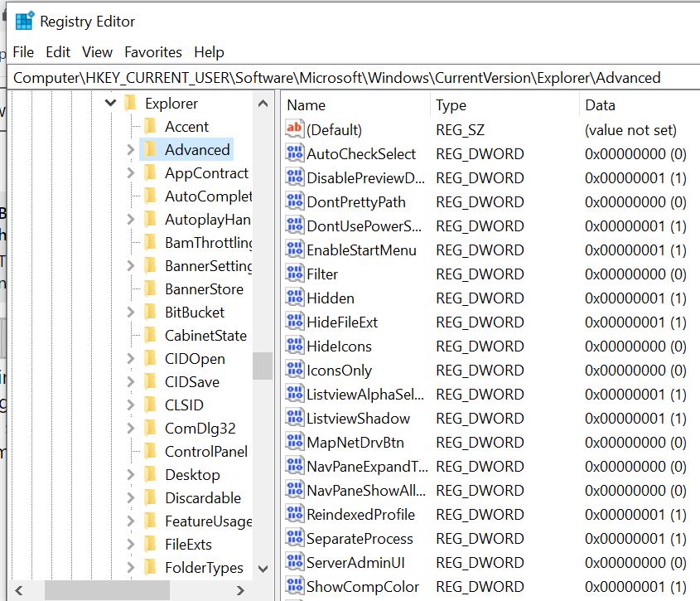The width and height of the screenshot is (700, 601).
Task: Click the ListviewAlphaSel... DWORD icon
Action: pyautogui.click(x=295, y=394)
